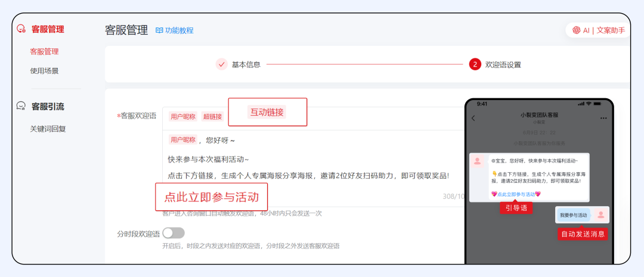Open 关键词回复 in the sidebar
Viewport: 644px width, 277px height.
tap(48, 129)
